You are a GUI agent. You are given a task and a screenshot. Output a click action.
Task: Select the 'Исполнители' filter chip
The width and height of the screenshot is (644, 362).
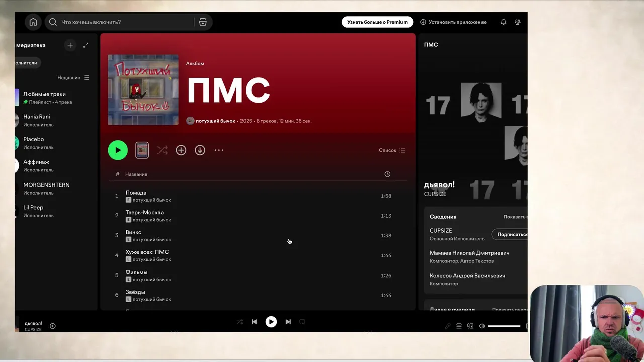(27, 63)
